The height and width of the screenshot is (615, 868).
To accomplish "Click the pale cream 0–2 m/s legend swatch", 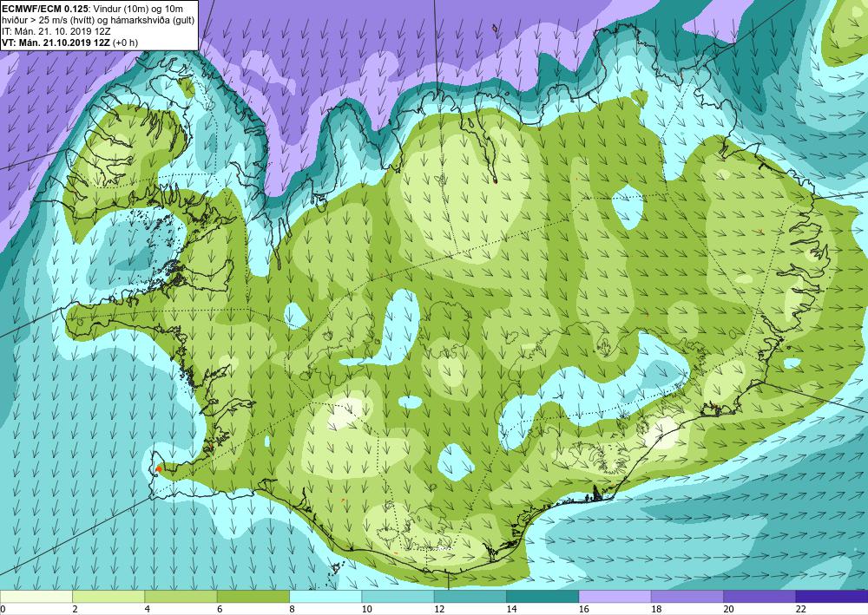I will pyautogui.click(x=36, y=597).
